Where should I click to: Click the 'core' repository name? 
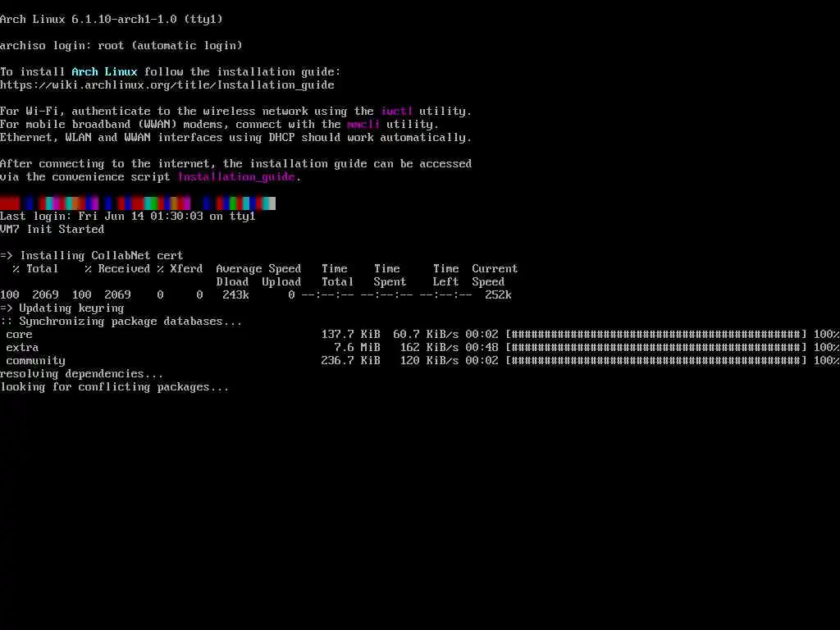[20, 335]
